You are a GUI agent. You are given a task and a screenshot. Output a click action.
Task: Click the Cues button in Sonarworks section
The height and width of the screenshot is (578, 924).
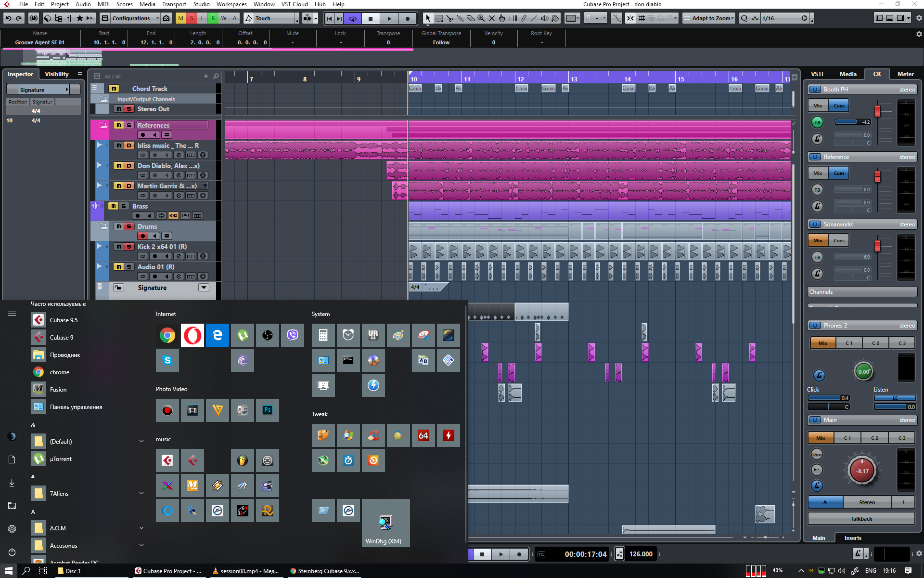point(839,240)
